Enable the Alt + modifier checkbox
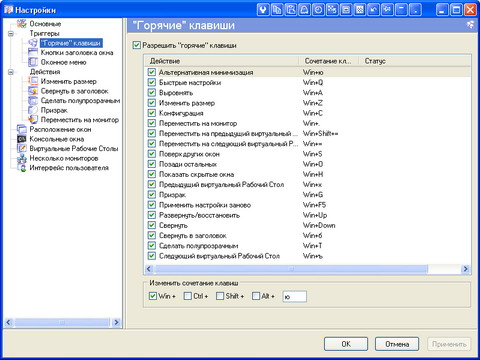 [x=256, y=296]
